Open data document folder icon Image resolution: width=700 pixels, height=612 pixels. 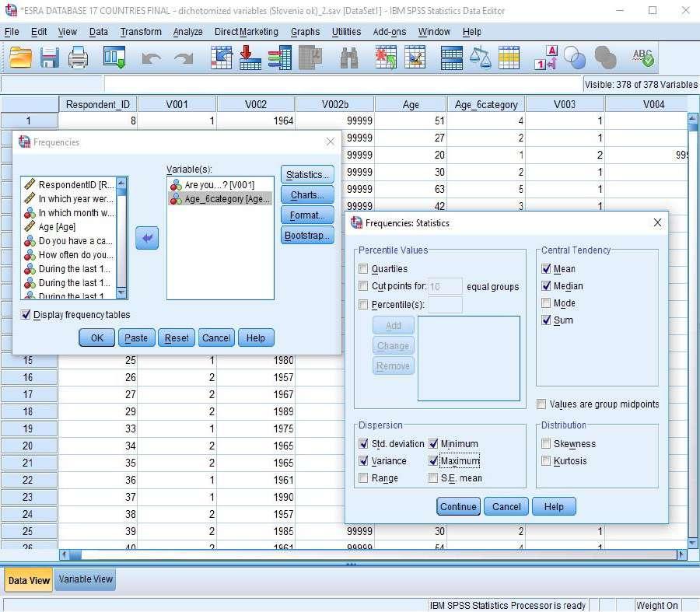(x=20, y=58)
